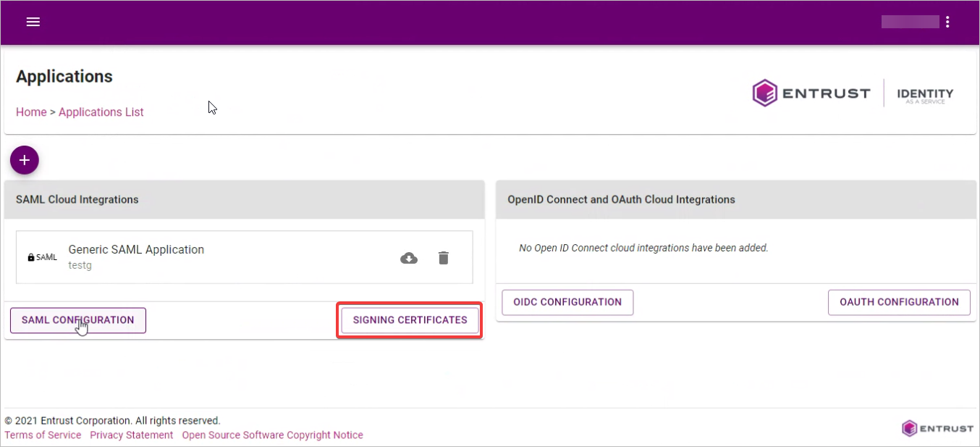Download metadata via the cloud download icon
Screen dimensions: 980x447
coord(409,258)
